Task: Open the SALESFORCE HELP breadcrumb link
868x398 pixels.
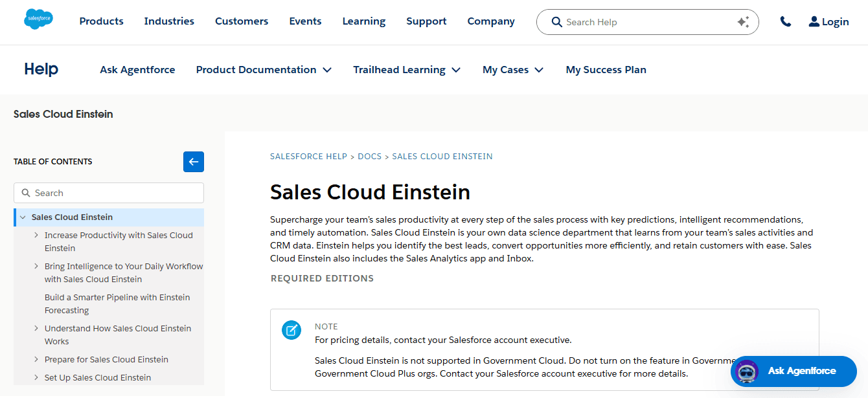Action: 308,156
